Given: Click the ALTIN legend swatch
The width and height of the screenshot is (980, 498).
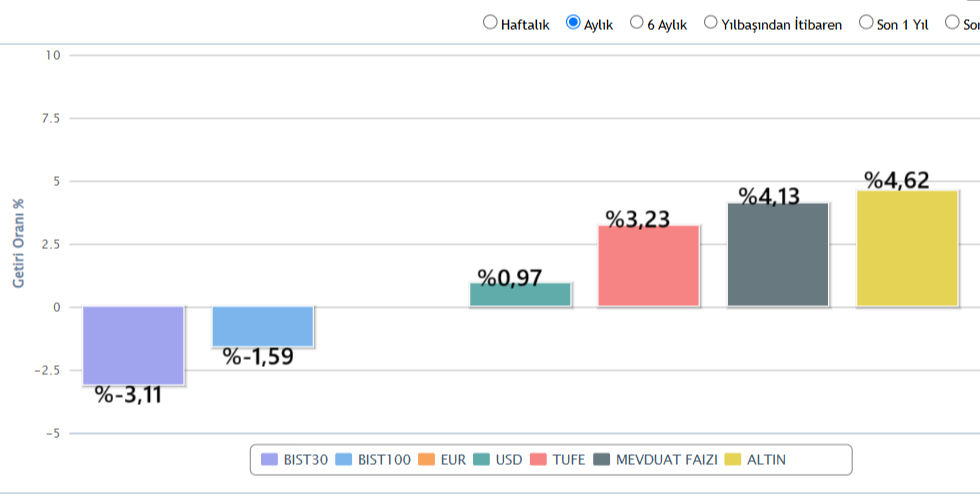Looking at the screenshot, I should [732, 460].
